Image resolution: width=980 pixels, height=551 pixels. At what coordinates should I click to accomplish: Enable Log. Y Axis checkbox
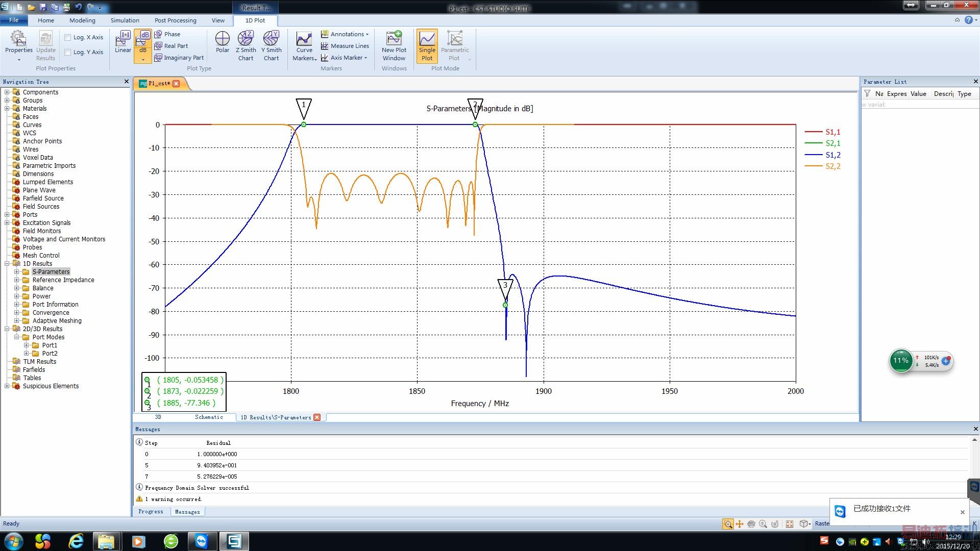pyautogui.click(x=68, y=52)
